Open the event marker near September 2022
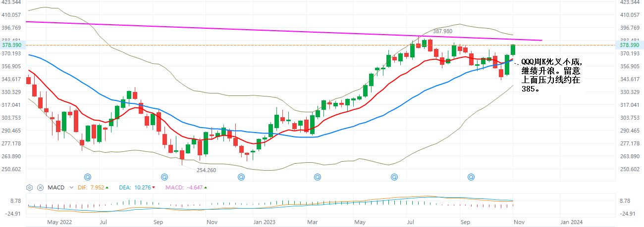Viewport: 644px width, 227px height. coord(164,176)
